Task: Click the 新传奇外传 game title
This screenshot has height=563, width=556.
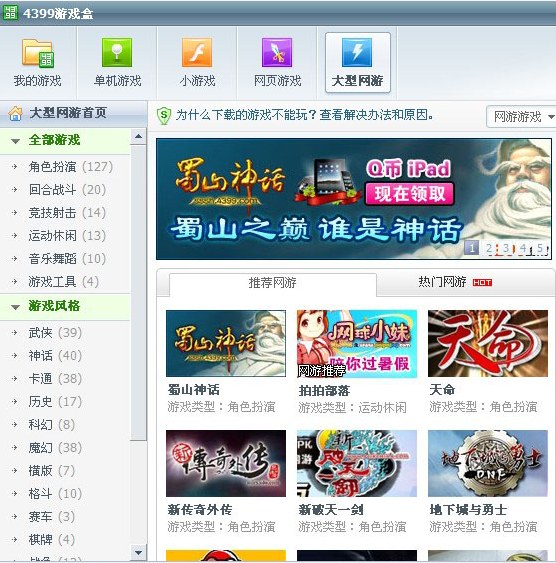Action: click(x=200, y=510)
